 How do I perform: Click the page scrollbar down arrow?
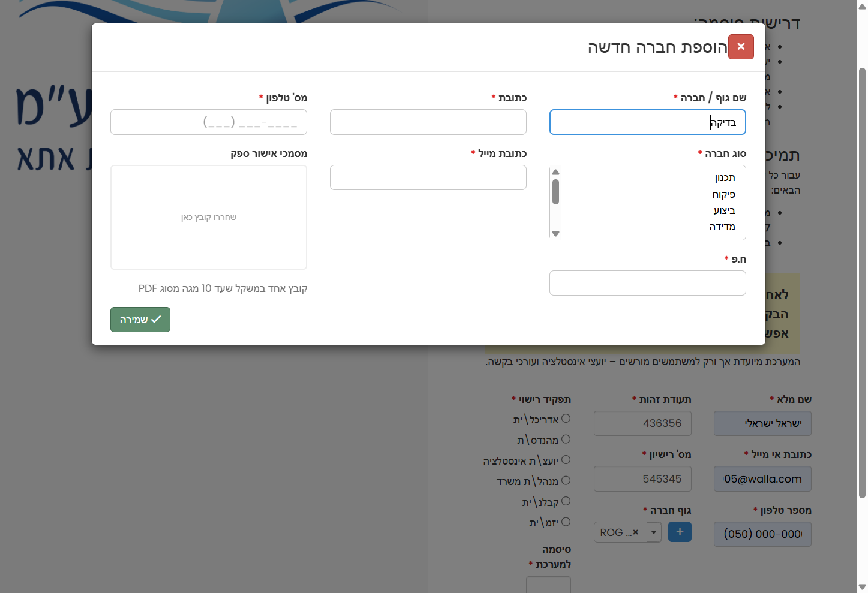coord(862,588)
